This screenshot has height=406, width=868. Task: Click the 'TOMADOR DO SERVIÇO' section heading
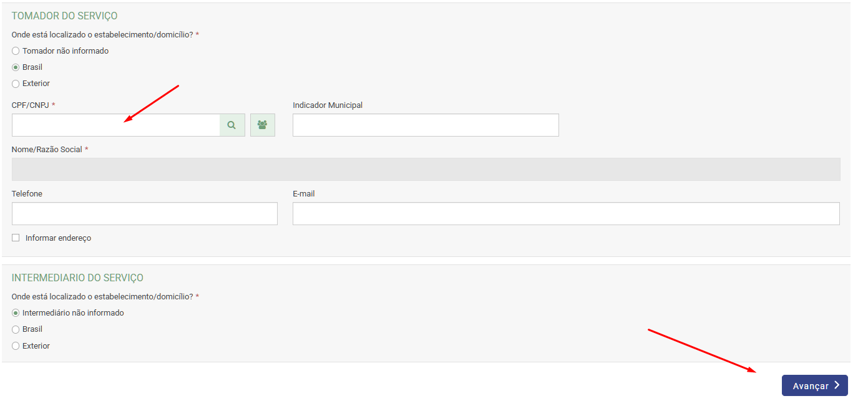pyautogui.click(x=64, y=16)
